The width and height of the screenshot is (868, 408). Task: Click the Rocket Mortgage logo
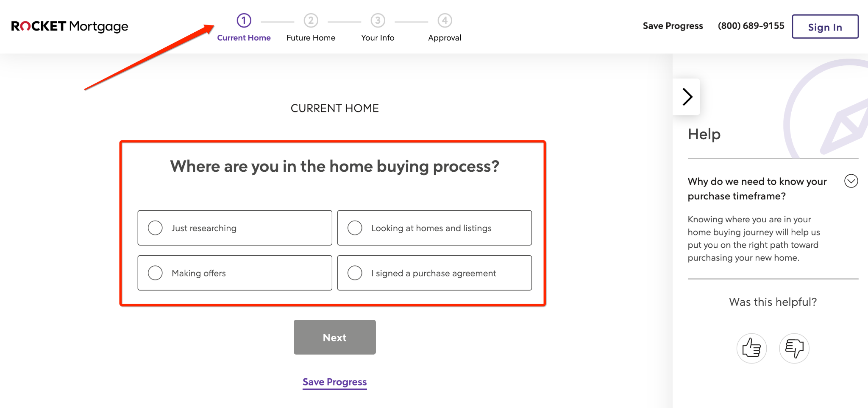[70, 26]
